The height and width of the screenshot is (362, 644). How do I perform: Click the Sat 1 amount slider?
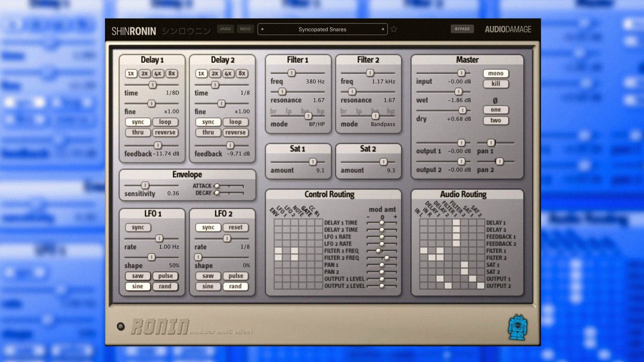coord(297,162)
